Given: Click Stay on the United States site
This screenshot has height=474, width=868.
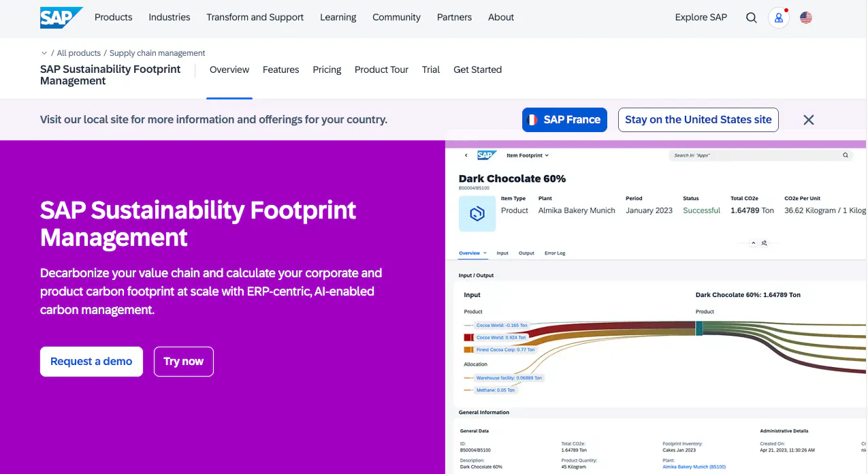Looking at the screenshot, I should point(698,120).
